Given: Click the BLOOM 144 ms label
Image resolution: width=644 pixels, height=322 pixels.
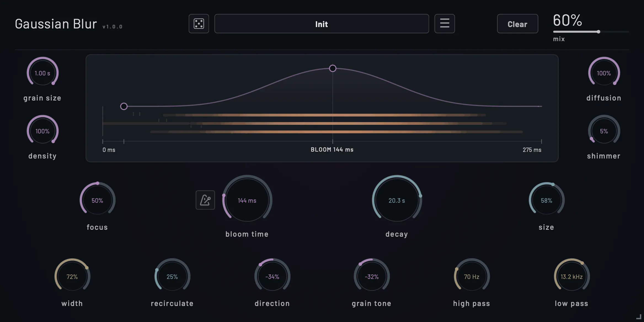Looking at the screenshot, I should point(332,149).
